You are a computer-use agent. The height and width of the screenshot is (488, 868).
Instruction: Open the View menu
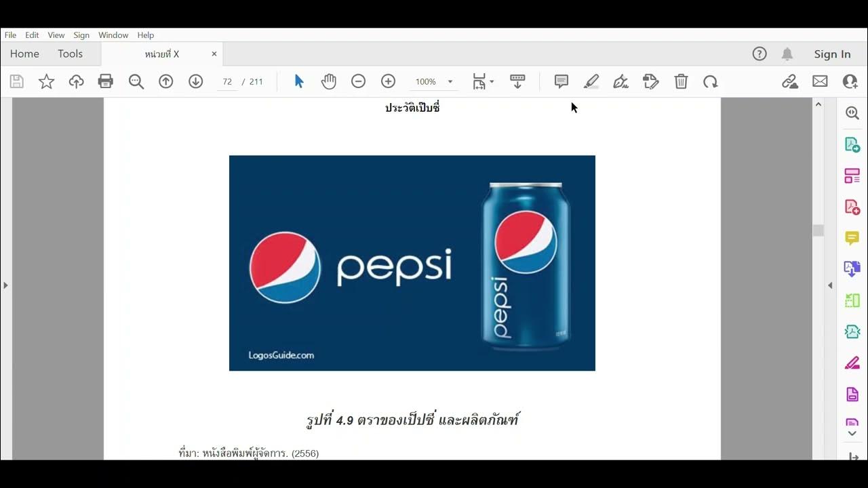pyautogui.click(x=56, y=35)
